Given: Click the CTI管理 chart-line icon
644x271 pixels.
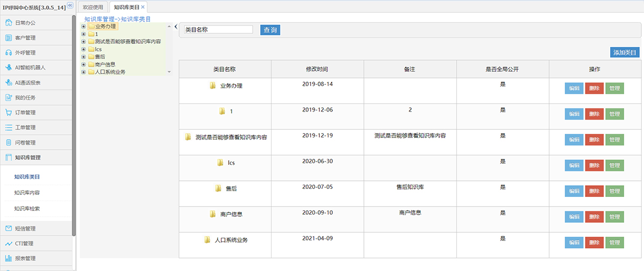Looking at the screenshot, I should [9, 244].
